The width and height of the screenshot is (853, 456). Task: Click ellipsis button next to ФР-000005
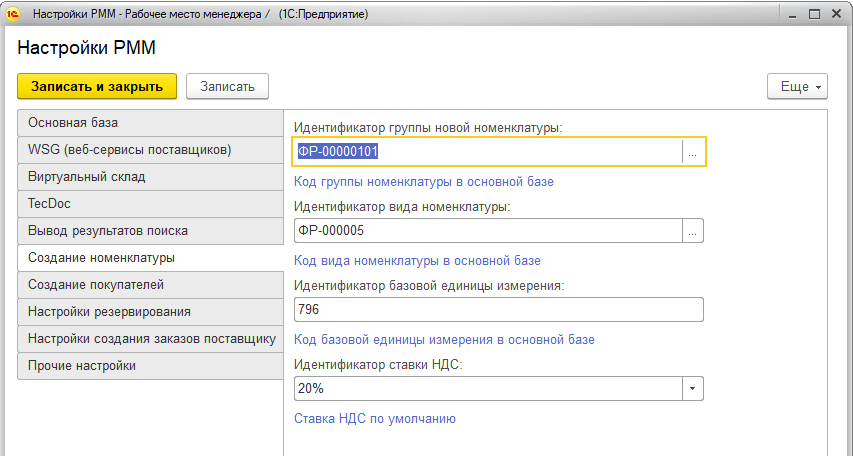(693, 231)
